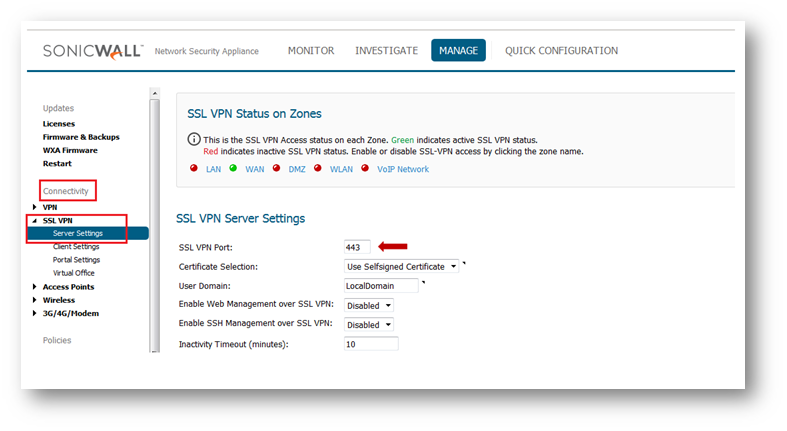Click the red status dot beside DMZ
The height and width of the screenshot is (431, 787).
point(276,168)
